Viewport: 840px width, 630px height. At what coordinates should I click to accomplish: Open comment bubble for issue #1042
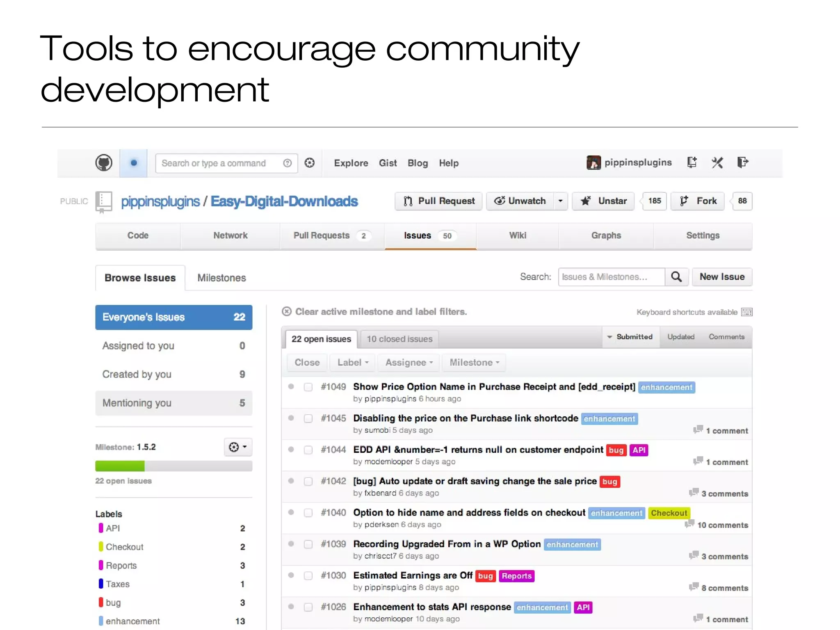pos(694,492)
